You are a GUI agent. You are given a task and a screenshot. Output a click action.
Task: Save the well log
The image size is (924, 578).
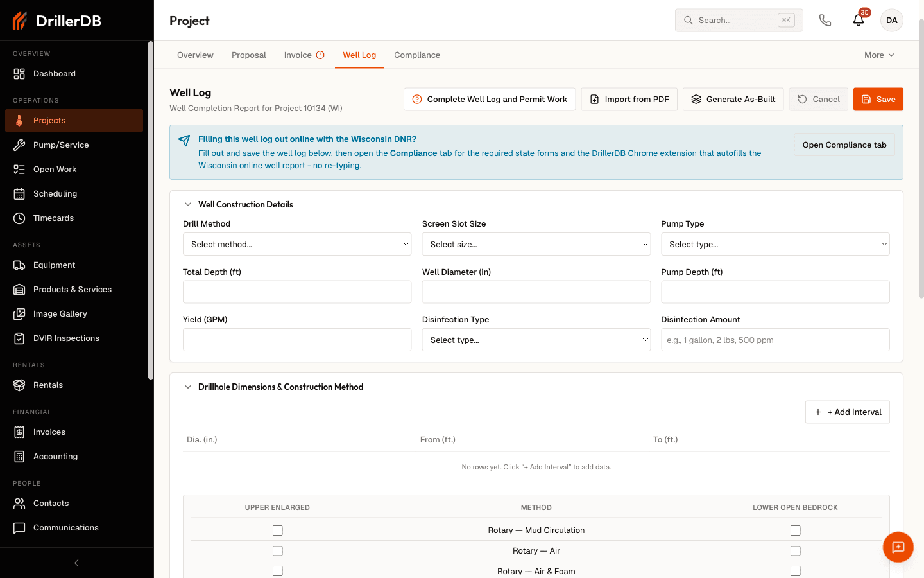(878, 100)
